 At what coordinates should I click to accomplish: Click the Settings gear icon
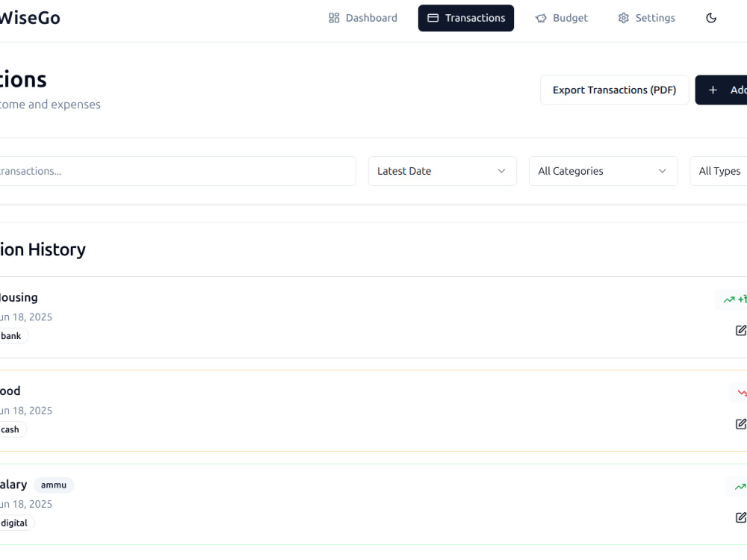pos(623,18)
